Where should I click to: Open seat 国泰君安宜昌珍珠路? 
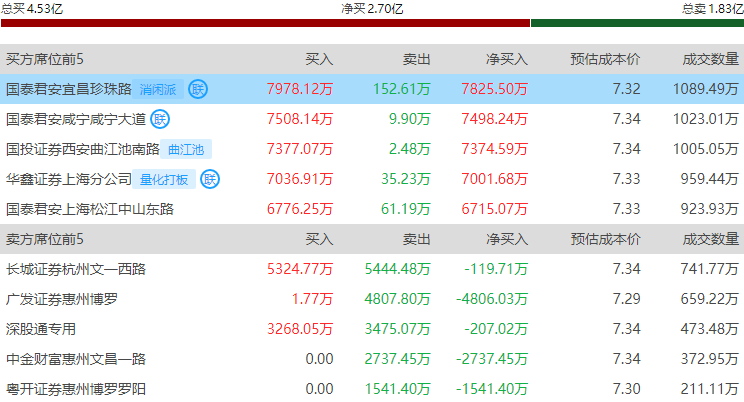(x=69, y=89)
